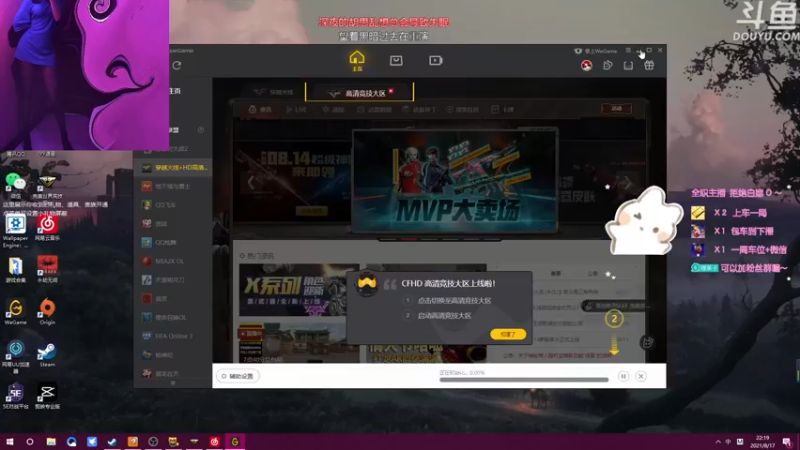Image resolution: width=800 pixels, height=450 pixels.
Task: Open the notification center icon
Action: pos(787,442)
